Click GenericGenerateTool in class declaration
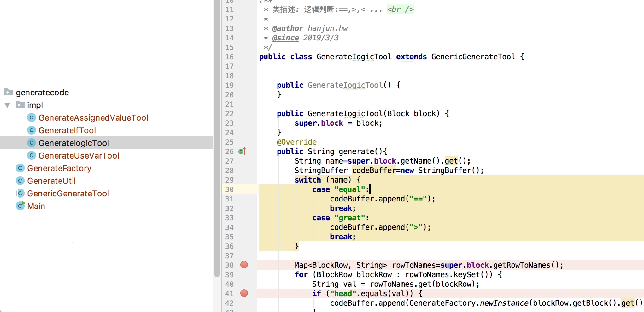This screenshot has height=312, width=644. click(x=473, y=57)
